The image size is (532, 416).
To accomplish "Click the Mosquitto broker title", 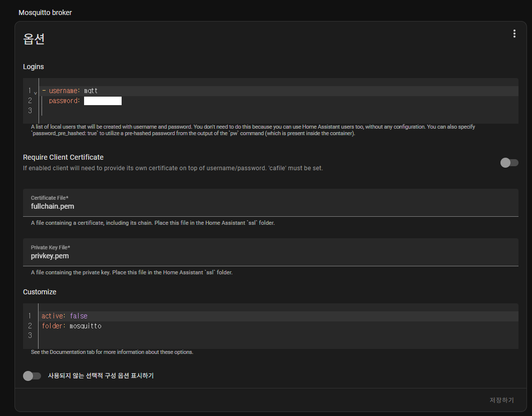I will point(45,13).
